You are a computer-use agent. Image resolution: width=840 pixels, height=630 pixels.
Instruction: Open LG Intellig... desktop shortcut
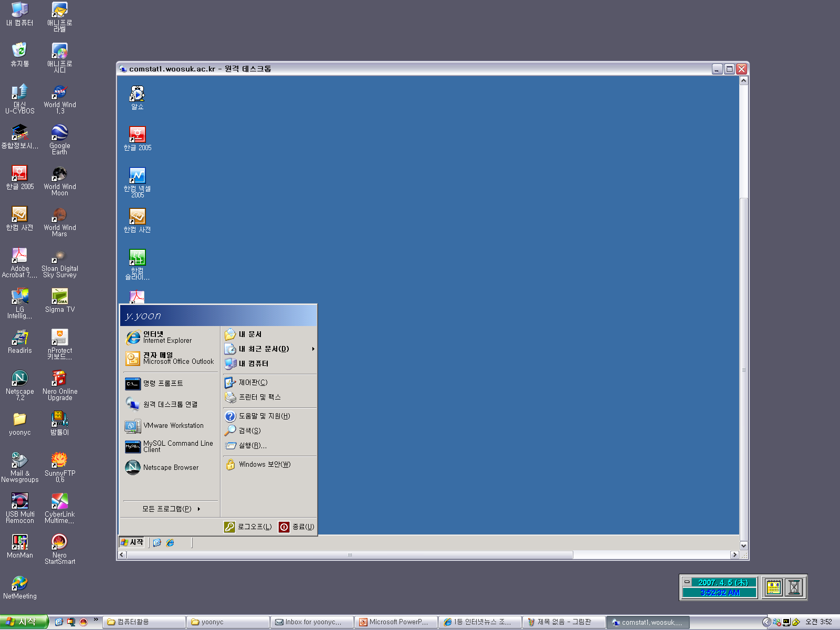[x=20, y=303]
